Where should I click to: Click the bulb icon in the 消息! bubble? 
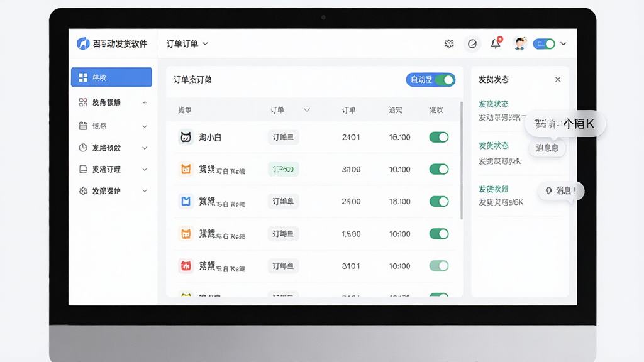coord(548,190)
